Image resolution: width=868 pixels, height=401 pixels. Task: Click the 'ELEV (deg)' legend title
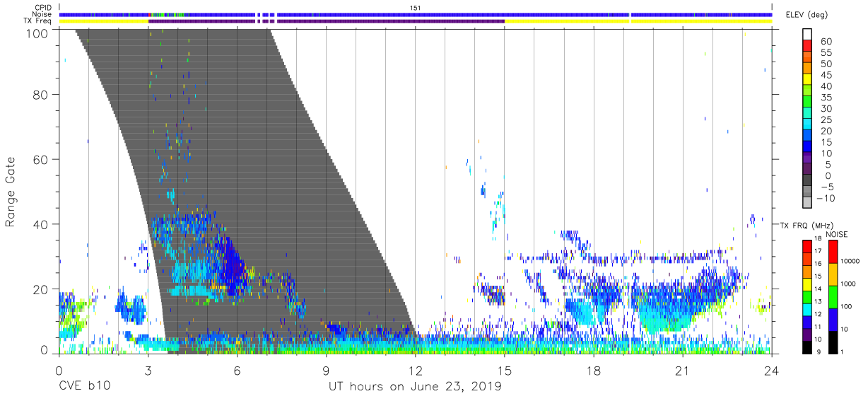point(808,15)
